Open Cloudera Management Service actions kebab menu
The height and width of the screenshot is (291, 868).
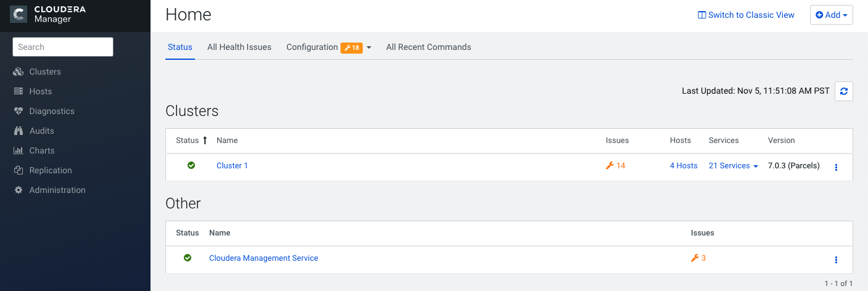[836, 260]
